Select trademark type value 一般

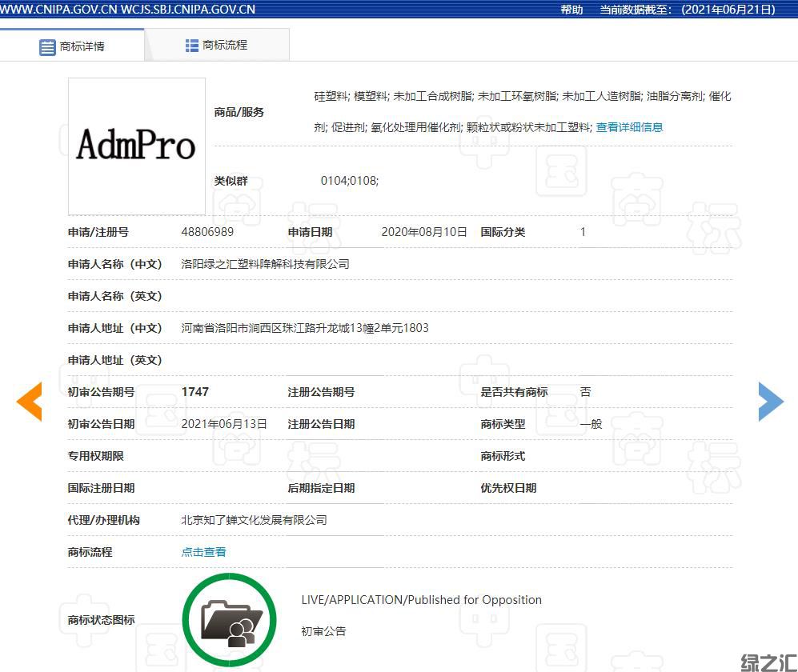click(x=591, y=424)
